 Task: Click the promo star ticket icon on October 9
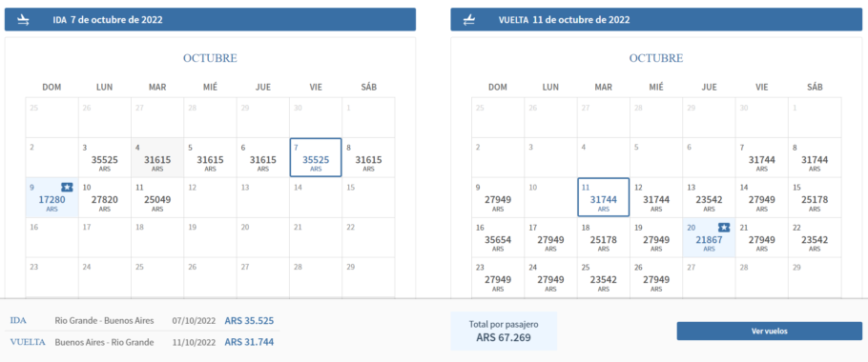(x=67, y=188)
